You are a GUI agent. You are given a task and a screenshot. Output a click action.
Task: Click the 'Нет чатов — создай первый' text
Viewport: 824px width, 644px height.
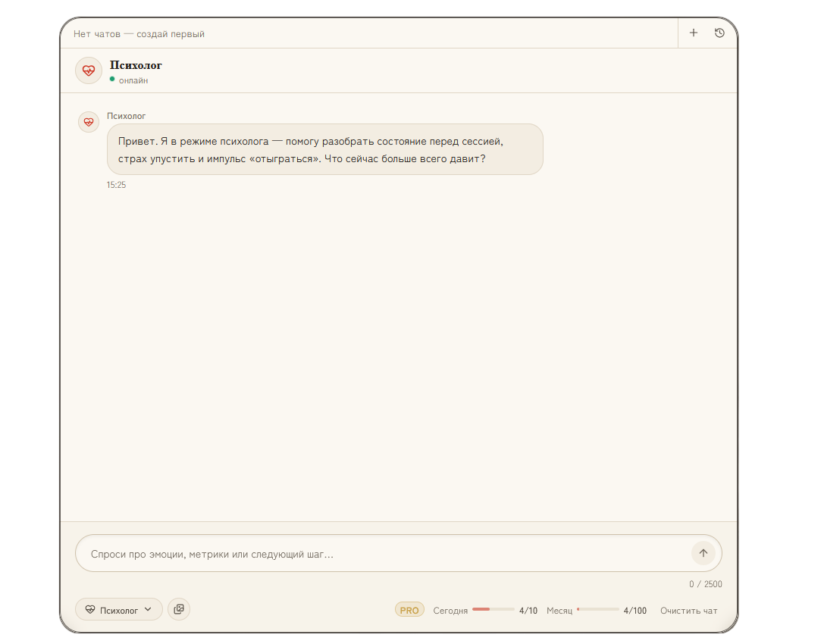point(139,34)
